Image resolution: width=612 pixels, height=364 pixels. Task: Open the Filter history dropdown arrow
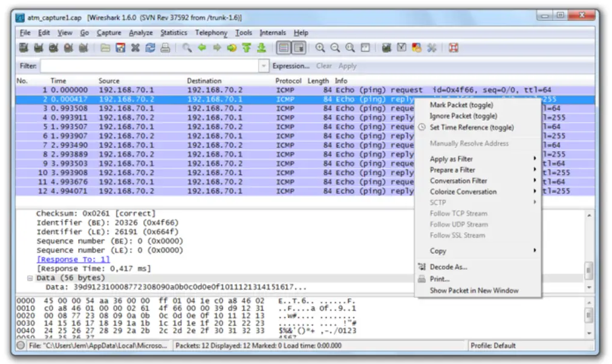pyautogui.click(x=264, y=66)
